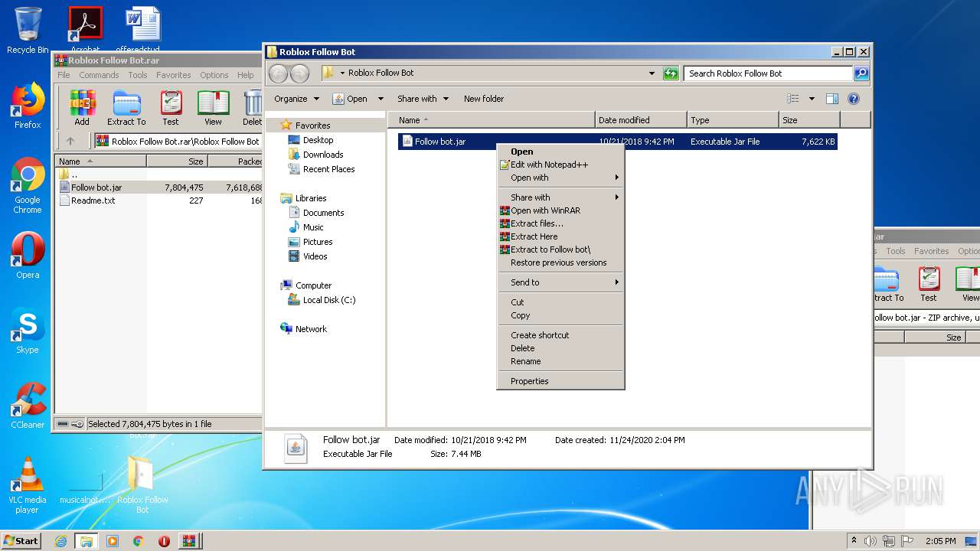Click the search magnifier icon in Explorer
980x551 pixels.
(x=861, y=73)
